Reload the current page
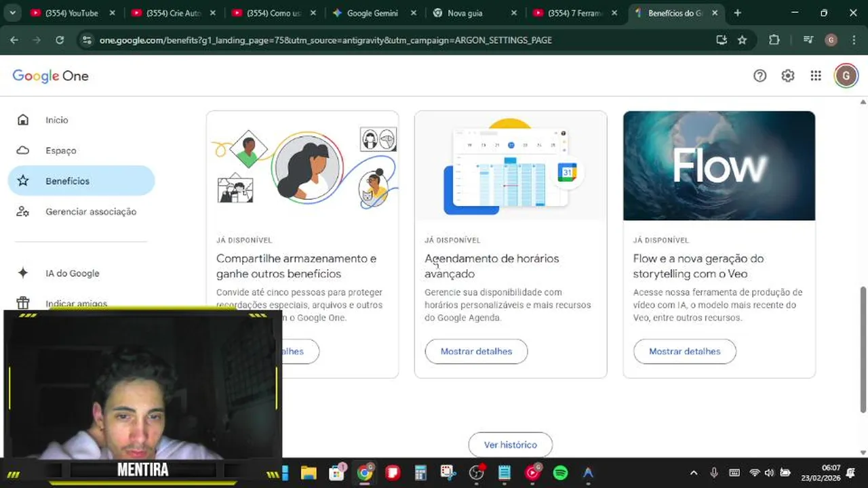 60,40
